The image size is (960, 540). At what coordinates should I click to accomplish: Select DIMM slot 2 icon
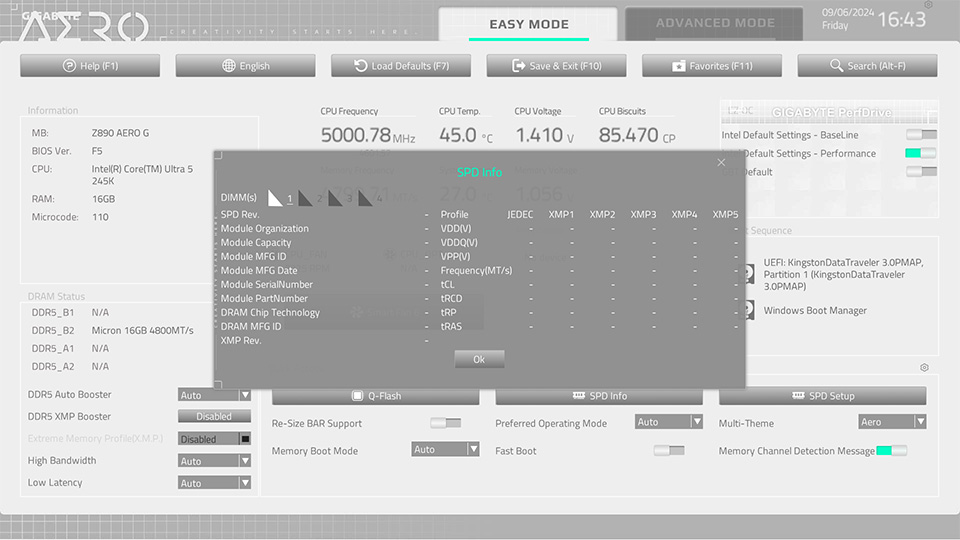pyautogui.click(x=306, y=198)
